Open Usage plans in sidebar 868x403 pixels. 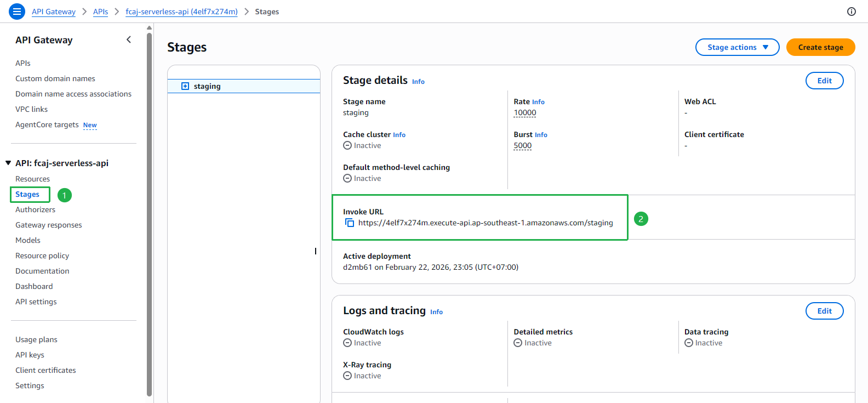36,339
